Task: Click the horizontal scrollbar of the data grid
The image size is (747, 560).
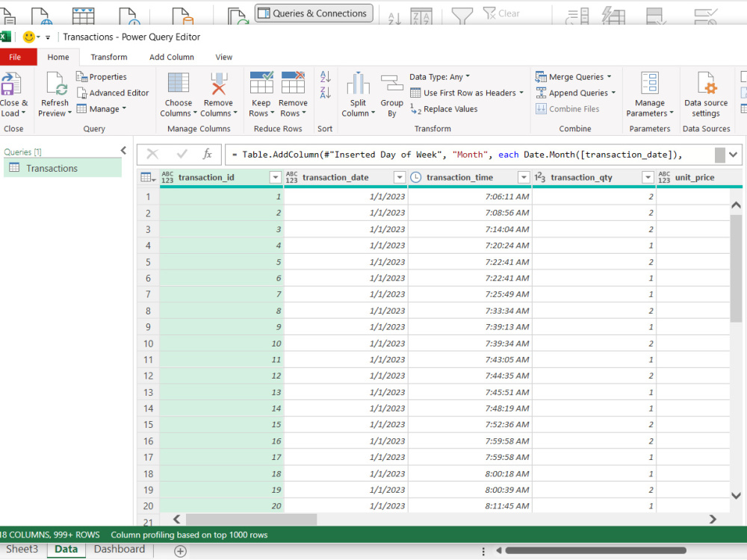Action: [x=444, y=519]
